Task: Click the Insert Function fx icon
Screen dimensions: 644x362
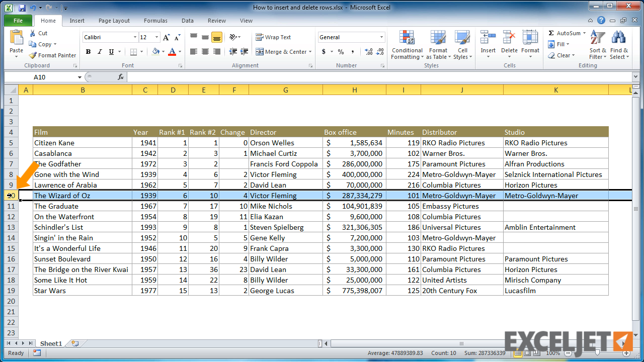Action: [121, 77]
